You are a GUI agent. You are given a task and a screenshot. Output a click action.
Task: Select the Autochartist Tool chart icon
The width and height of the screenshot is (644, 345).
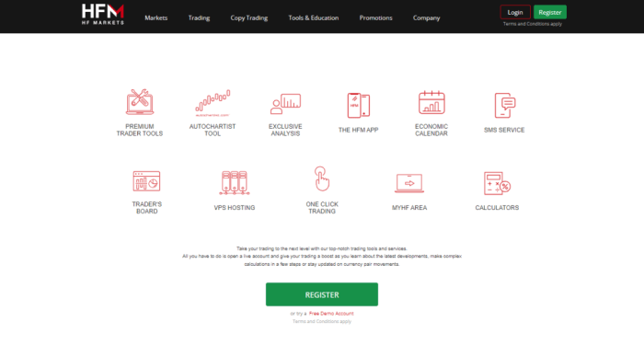click(x=213, y=103)
